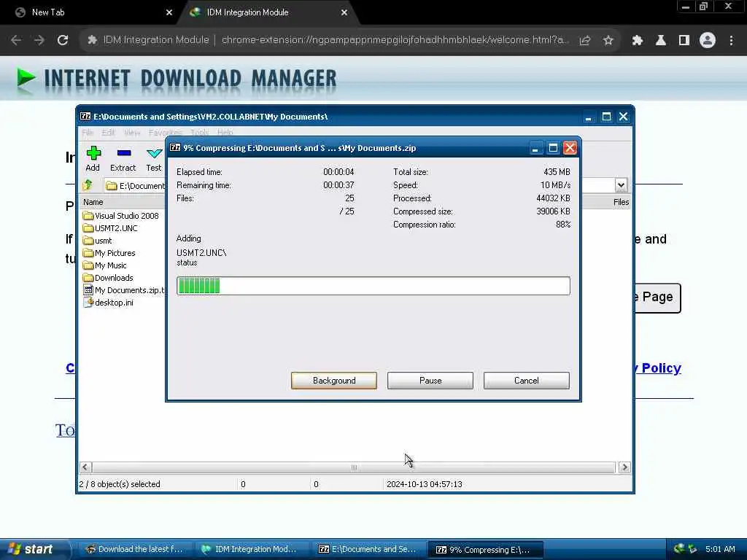Select the My Music folder
The image size is (747, 560).
click(105, 265)
